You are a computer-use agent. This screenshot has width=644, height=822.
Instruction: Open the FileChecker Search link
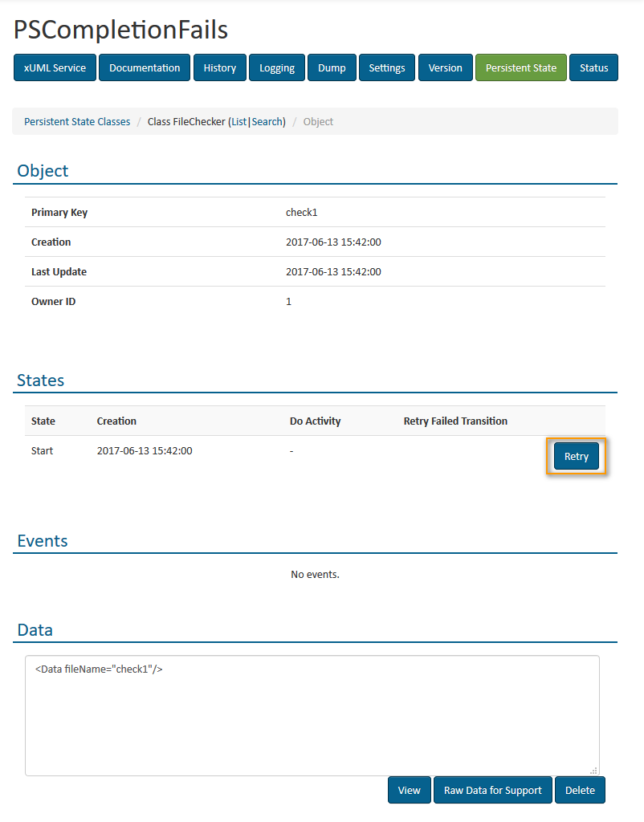(x=267, y=122)
